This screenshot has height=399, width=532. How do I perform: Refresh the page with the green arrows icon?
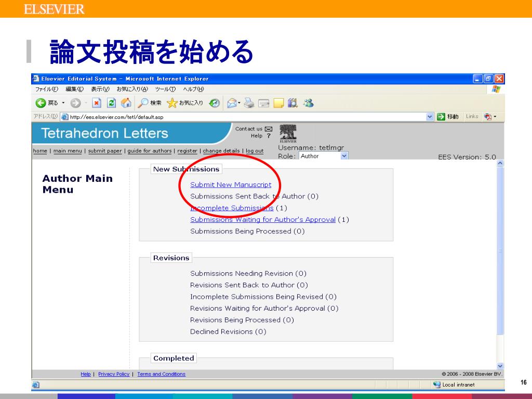point(111,103)
